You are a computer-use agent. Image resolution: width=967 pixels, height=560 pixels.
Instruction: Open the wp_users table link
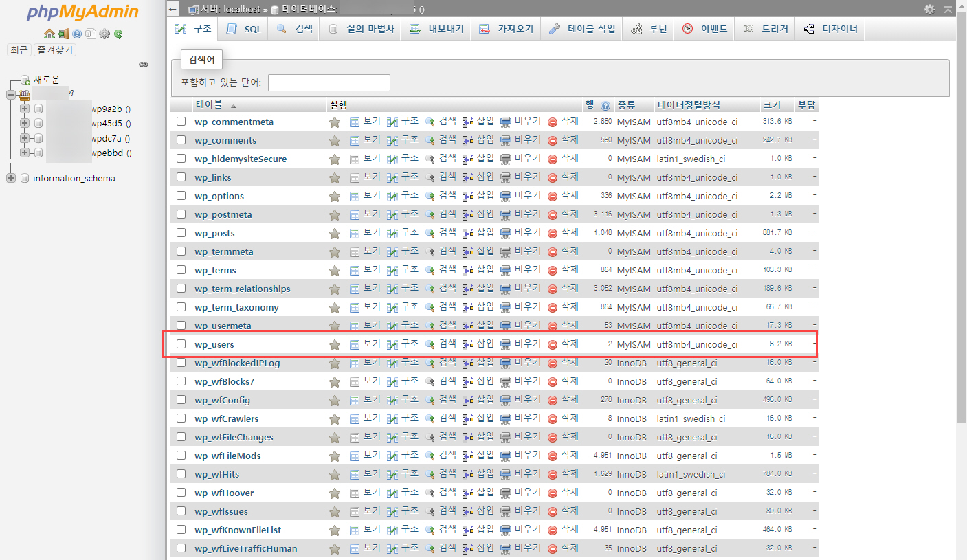pyautogui.click(x=214, y=344)
